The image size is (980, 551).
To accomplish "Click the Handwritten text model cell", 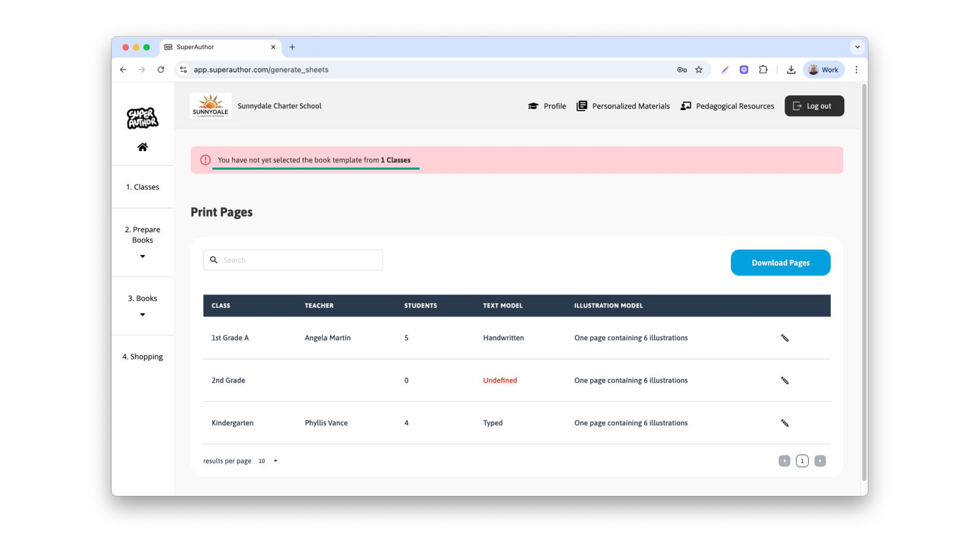I will (503, 338).
